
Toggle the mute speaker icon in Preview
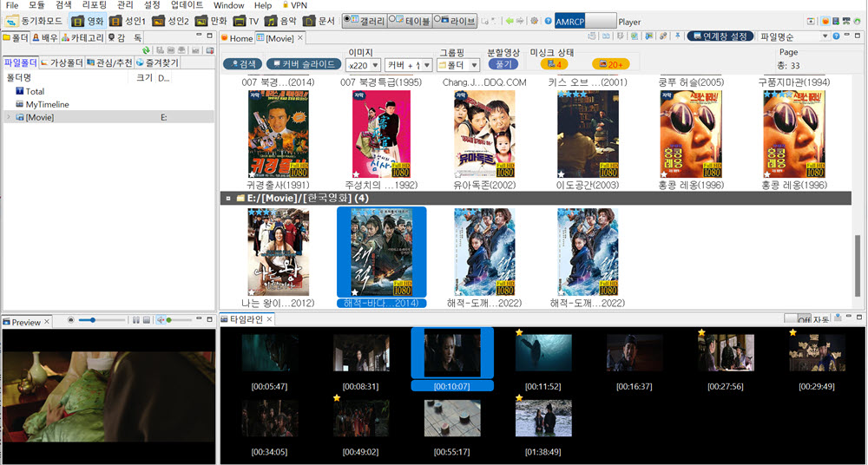[161, 320]
